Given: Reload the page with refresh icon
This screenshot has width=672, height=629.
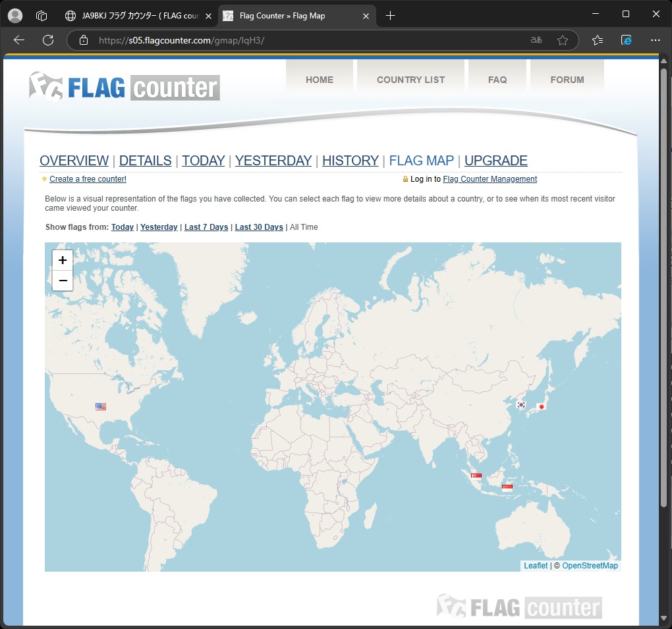Looking at the screenshot, I should click(48, 40).
